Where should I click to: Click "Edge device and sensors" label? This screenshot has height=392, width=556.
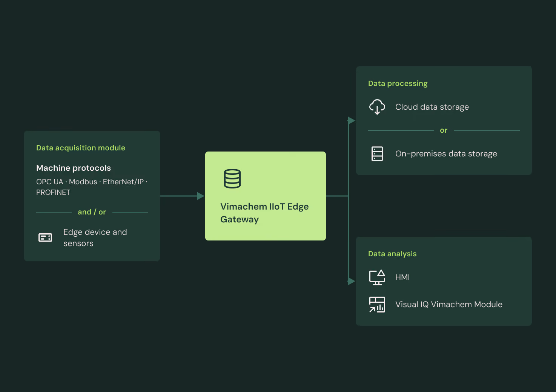click(x=95, y=238)
